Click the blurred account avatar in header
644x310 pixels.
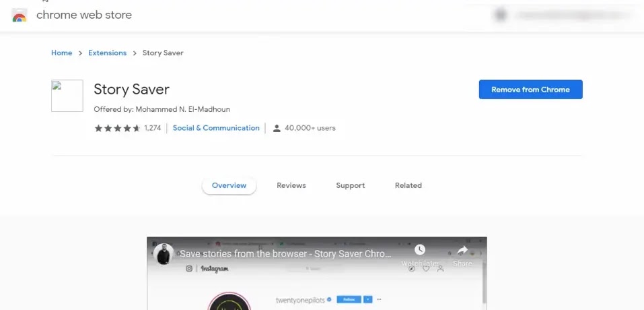tap(500, 15)
